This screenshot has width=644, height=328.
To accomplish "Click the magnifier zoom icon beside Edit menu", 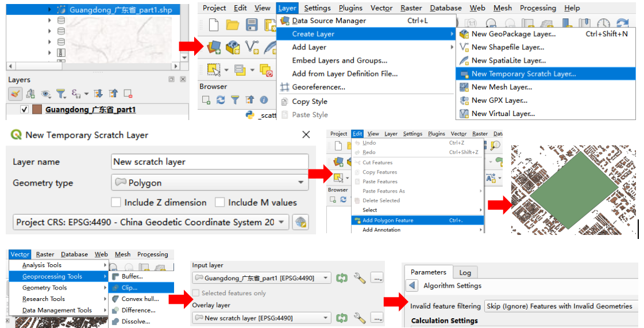I will 495,145.
